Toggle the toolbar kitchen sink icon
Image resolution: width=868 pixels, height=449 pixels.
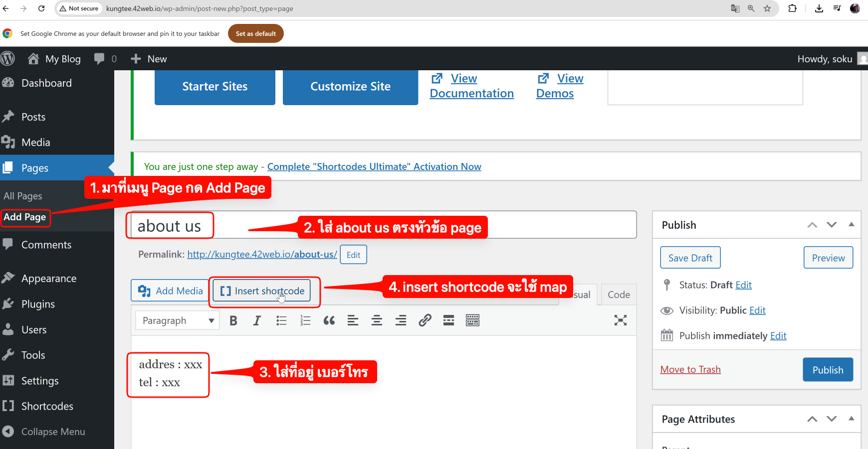coord(472,320)
